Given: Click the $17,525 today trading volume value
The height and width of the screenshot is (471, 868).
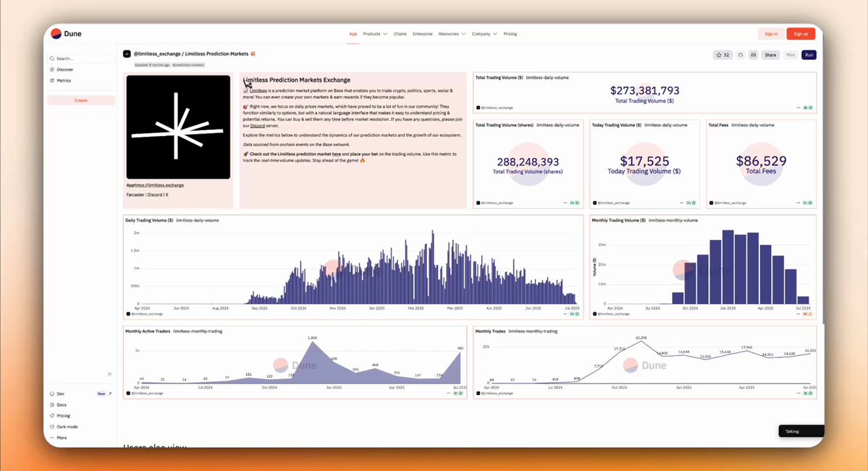Looking at the screenshot, I should (x=644, y=161).
